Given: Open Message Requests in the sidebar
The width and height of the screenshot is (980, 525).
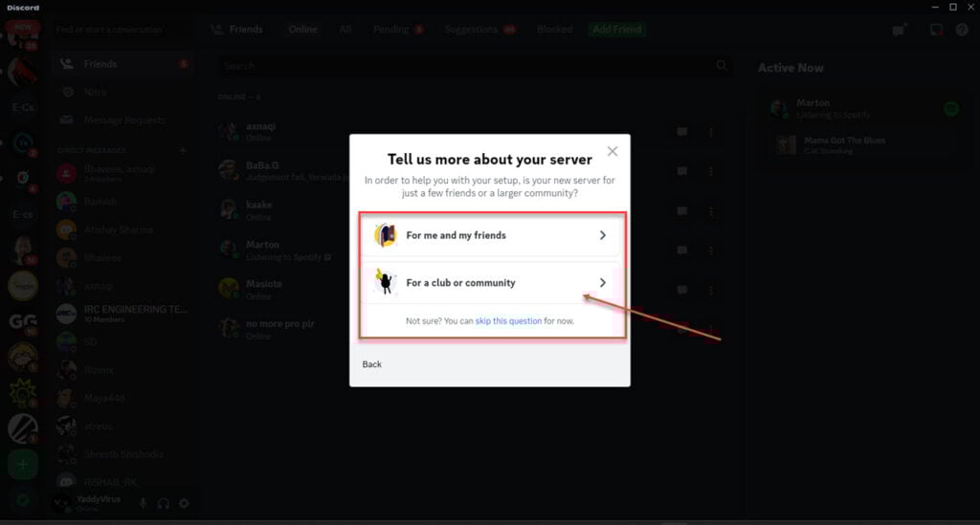Looking at the screenshot, I should [x=122, y=120].
